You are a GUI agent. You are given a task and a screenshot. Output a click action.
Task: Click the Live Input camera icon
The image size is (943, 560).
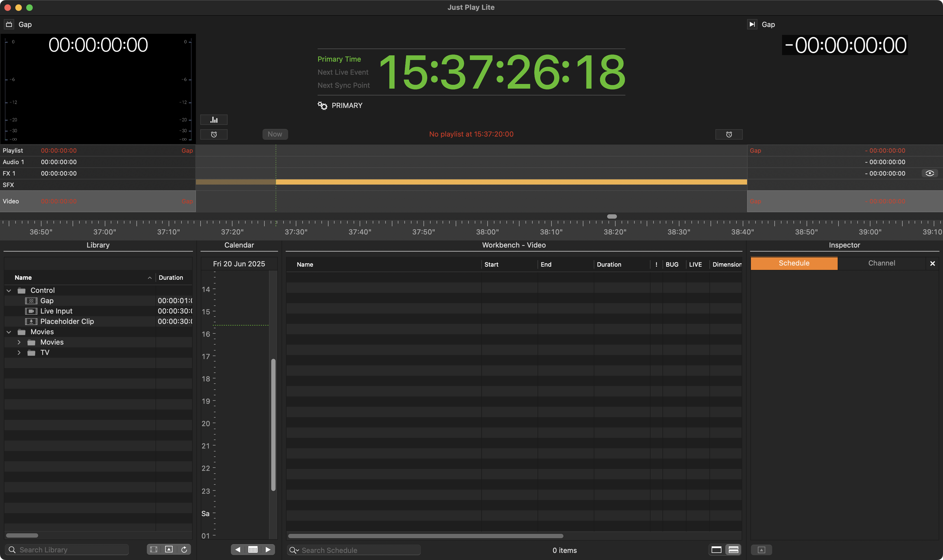coord(31,311)
